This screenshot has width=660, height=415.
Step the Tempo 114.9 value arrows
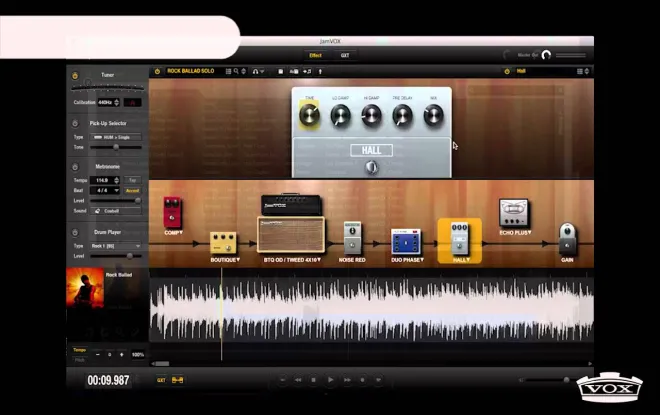coord(117,180)
